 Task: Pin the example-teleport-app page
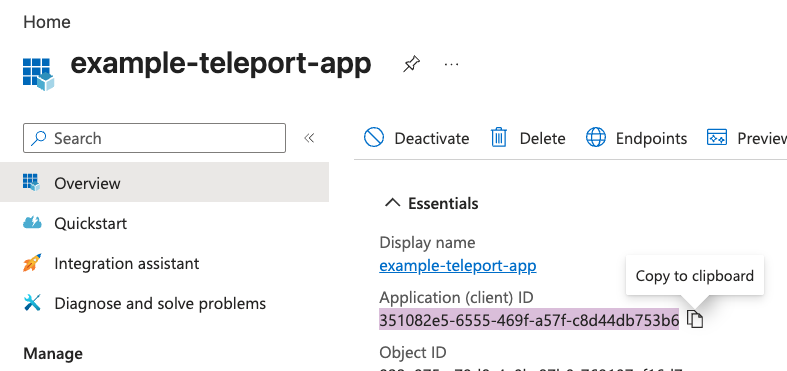point(411,64)
